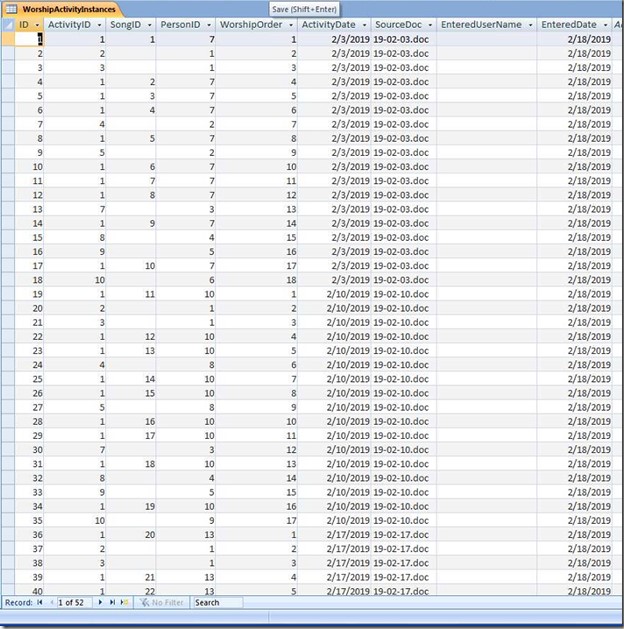Click the ID cell showing 33

point(29,492)
